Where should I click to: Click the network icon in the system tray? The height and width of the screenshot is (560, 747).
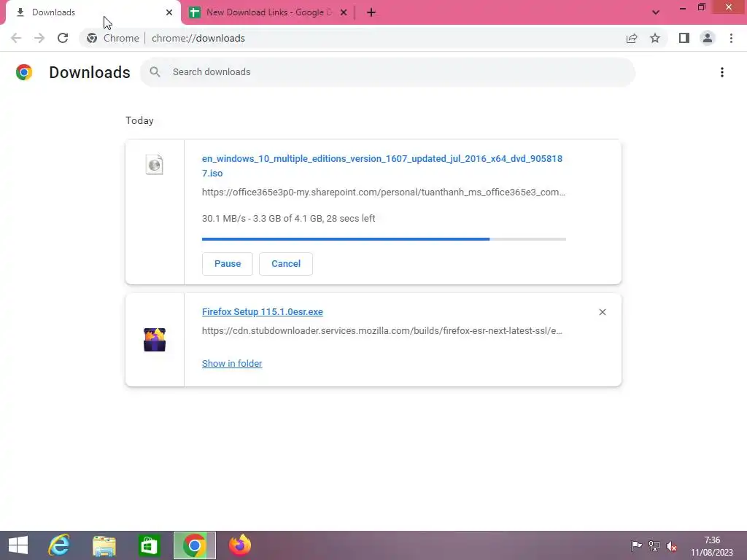coord(654,546)
